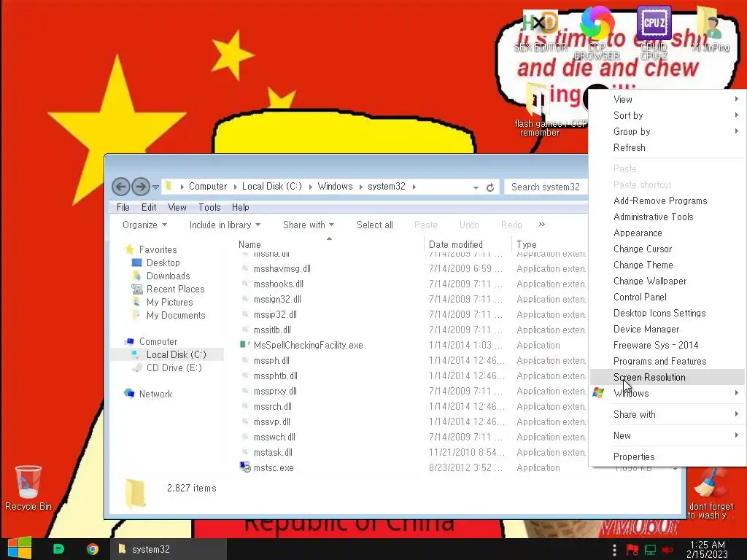
Task: Select Downloads in Favorites
Action: pyautogui.click(x=169, y=276)
